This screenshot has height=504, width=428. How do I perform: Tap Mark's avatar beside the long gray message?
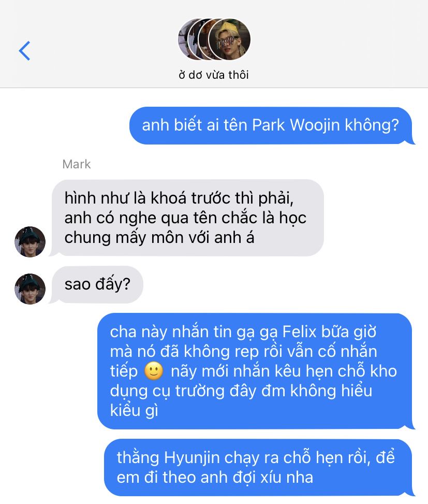click(x=30, y=242)
